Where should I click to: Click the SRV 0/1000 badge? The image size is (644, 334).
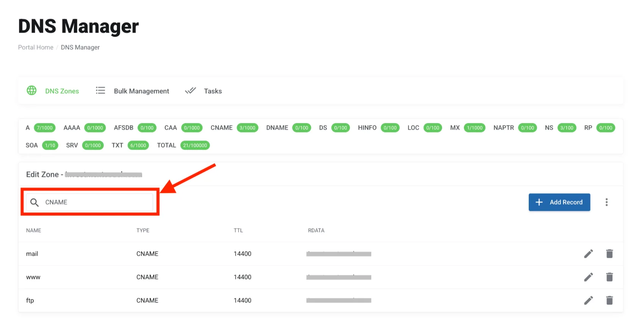(x=93, y=145)
